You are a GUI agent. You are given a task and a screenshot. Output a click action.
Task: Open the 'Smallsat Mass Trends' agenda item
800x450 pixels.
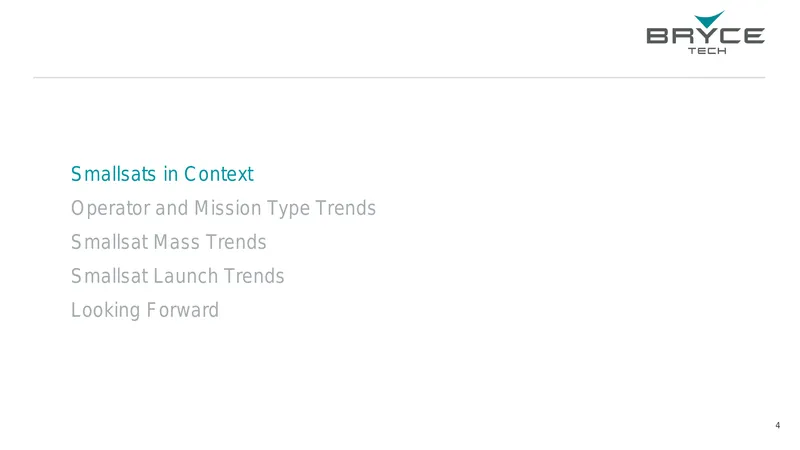click(x=168, y=242)
